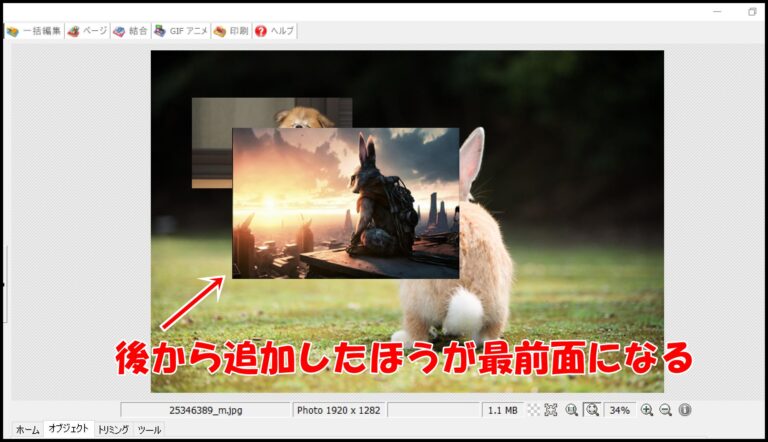The height and width of the screenshot is (442, 768).
Task: Click the Photo 1920 x 1282 status text
Action: 338,410
